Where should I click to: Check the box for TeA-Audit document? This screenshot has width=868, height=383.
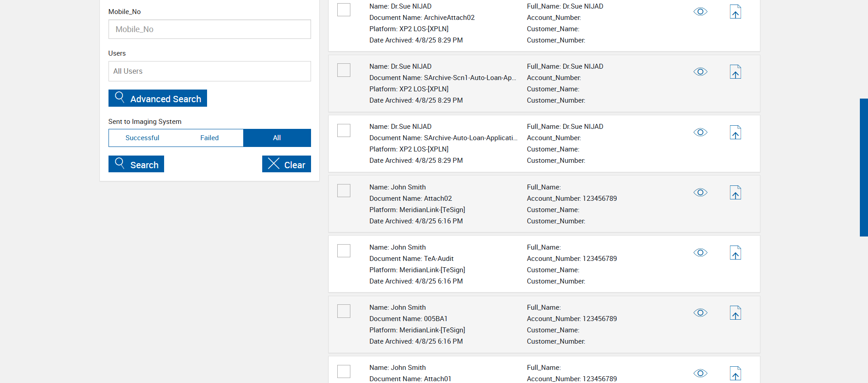tap(344, 251)
